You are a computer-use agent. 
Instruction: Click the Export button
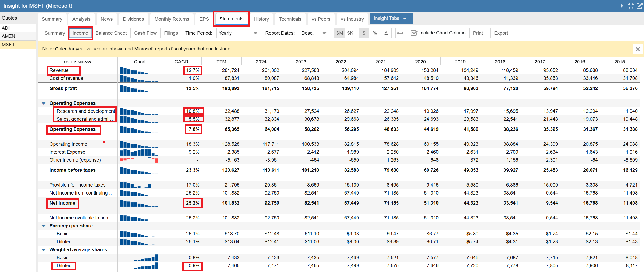tap(501, 33)
